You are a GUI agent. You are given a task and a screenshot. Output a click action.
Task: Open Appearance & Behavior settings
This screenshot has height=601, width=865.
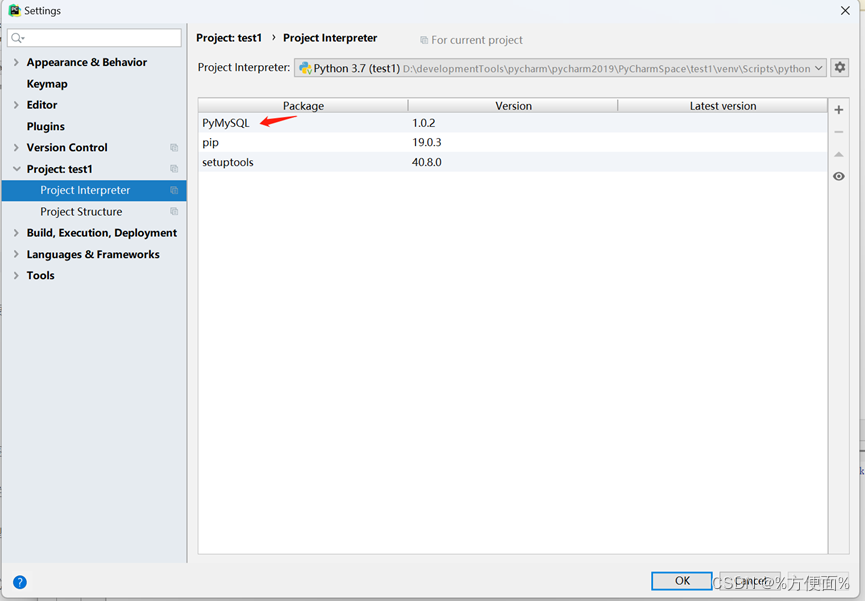pyautogui.click(x=87, y=62)
